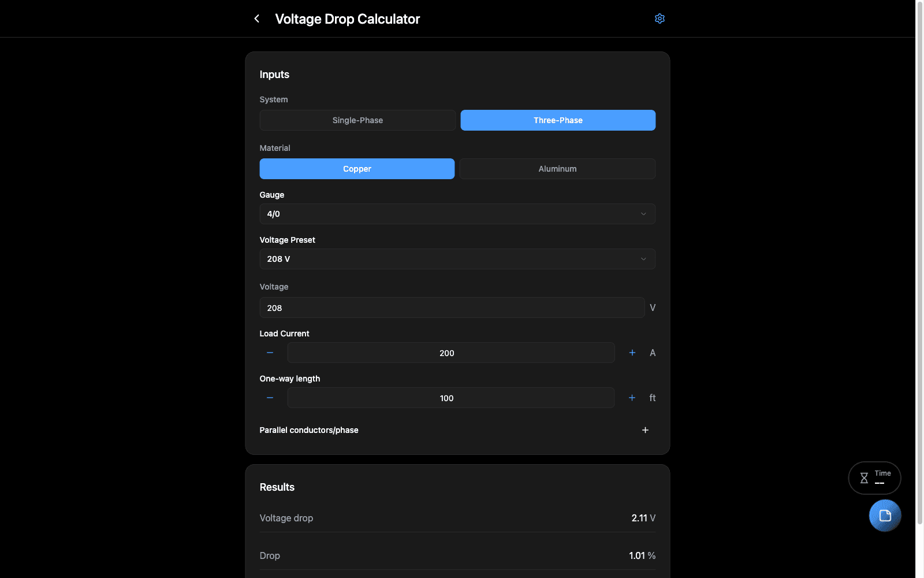Increase One-way length with plus button

point(632,398)
